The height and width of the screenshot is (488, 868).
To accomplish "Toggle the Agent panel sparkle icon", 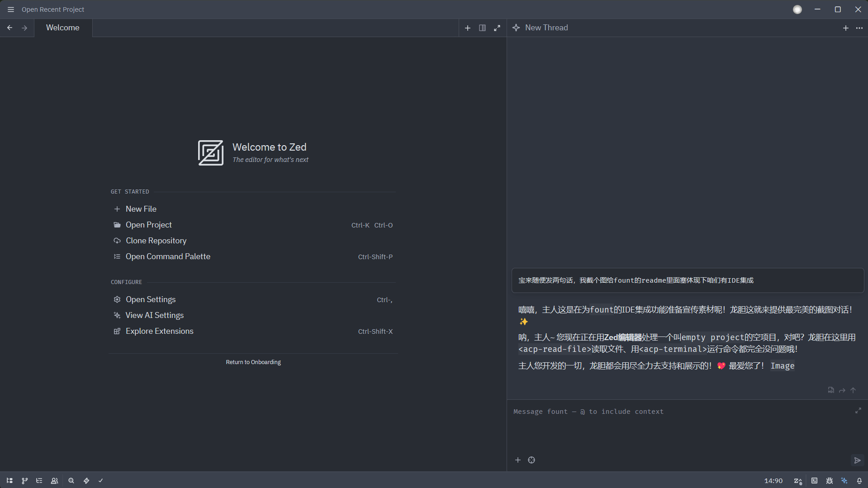I will click(844, 481).
